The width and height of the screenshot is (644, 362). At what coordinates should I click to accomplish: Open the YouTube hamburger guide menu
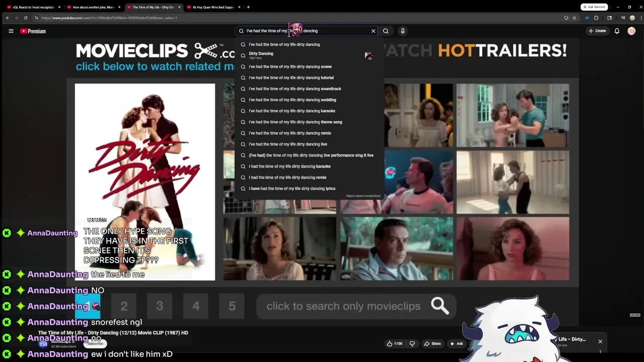[11, 31]
